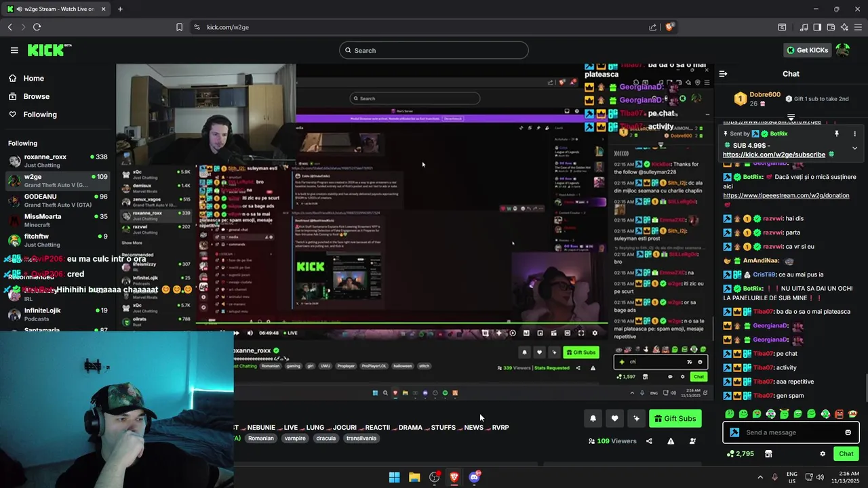This screenshot has width=868, height=488.
Task: Click the Send a message input
Action: coord(791,432)
